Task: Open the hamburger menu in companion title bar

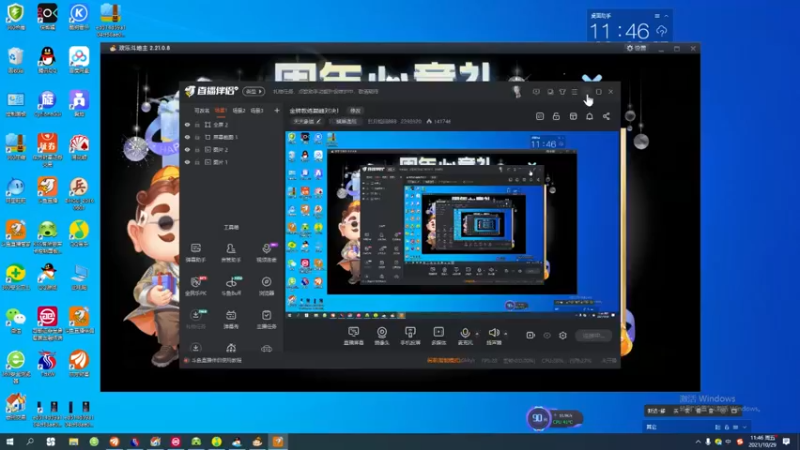Action: tap(574, 92)
